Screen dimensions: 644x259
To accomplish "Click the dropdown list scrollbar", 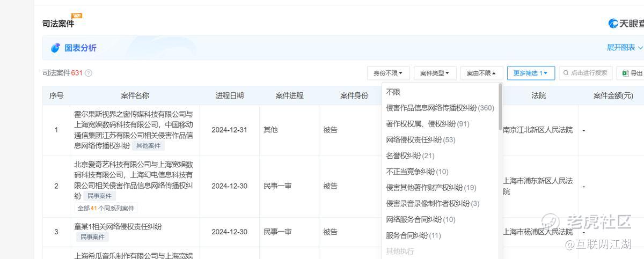I will tap(501, 107).
